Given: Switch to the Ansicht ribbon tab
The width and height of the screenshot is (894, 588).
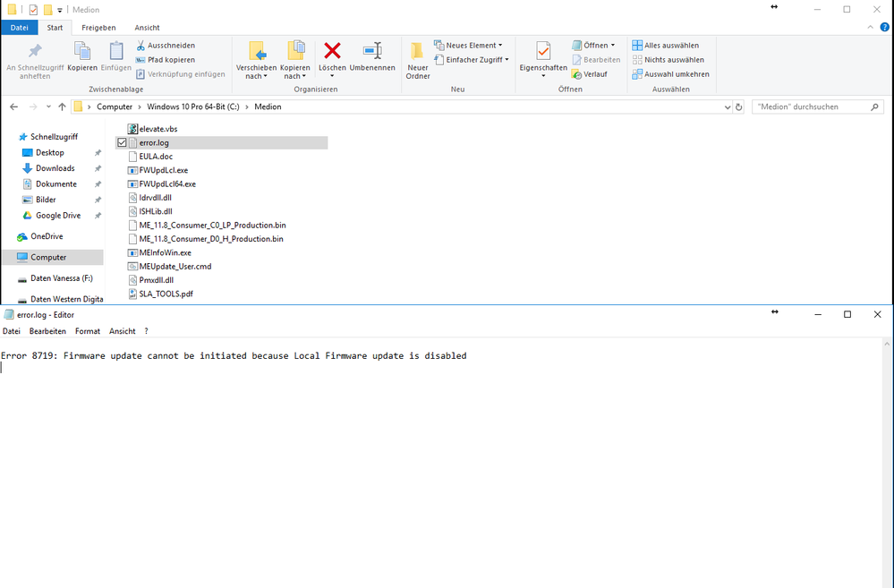Looking at the screenshot, I should [146, 27].
